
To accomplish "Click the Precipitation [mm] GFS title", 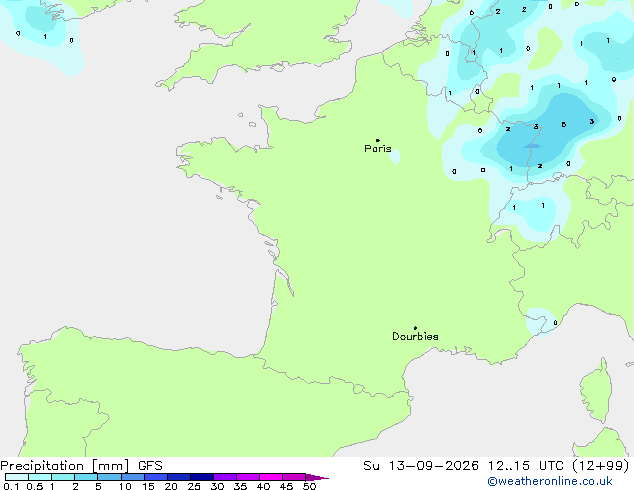I will click(x=81, y=466).
